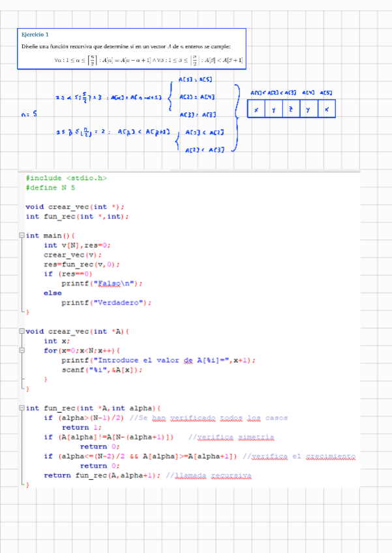Click the #include <stdio.h> line
Screen dimensions: 392x553
tap(67, 177)
